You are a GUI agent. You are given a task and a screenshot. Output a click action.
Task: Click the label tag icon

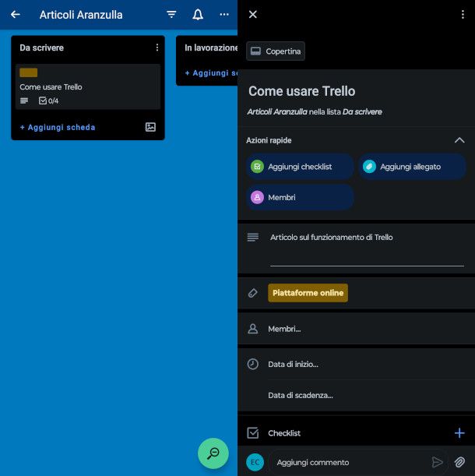tap(253, 293)
